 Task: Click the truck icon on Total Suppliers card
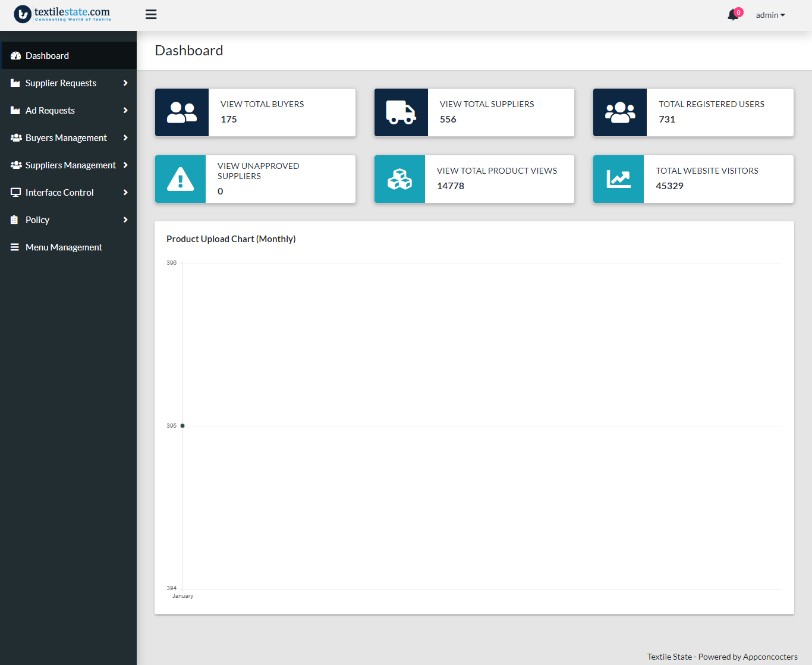coord(401,112)
